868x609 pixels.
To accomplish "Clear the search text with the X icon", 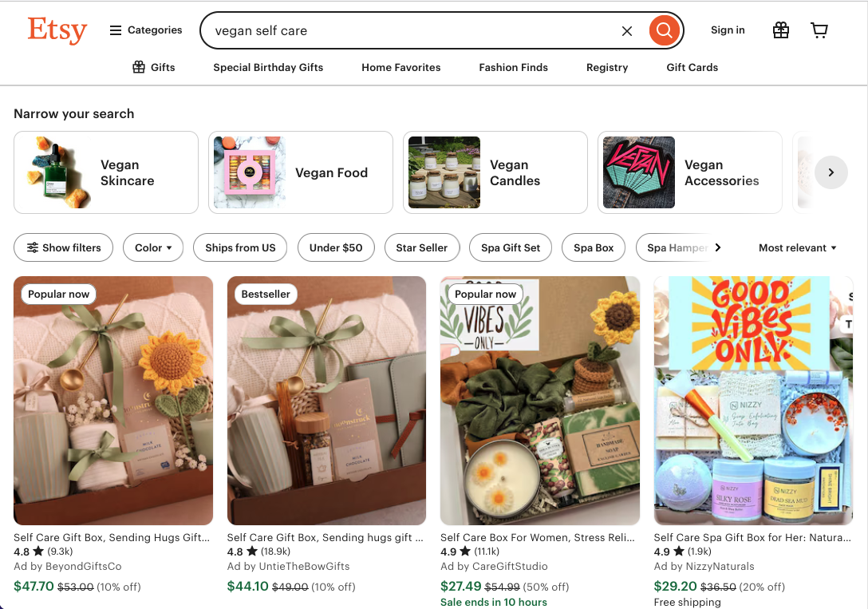I will (x=627, y=31).
